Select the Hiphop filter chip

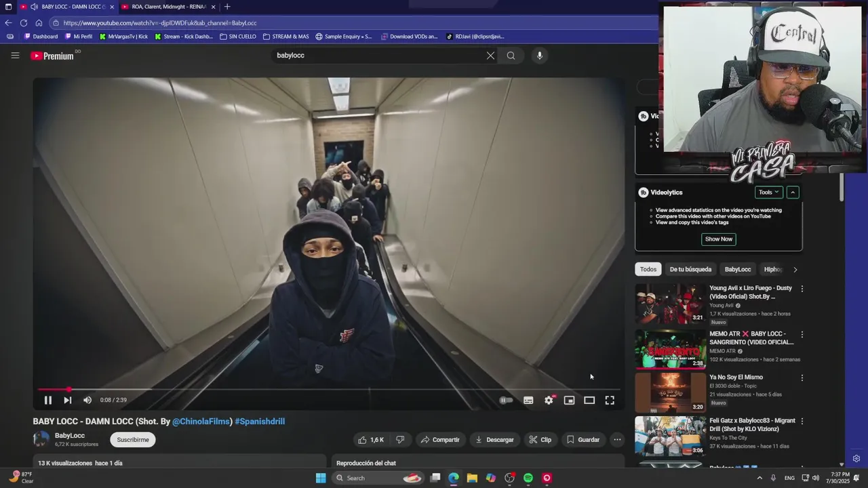(773, 269)
